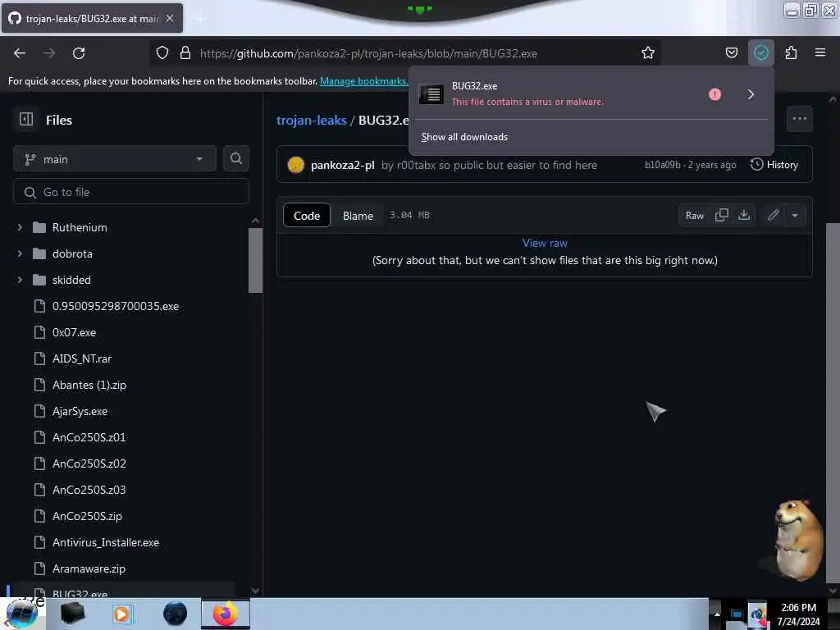Open Antivirus_Installer.exe file
840x630 pixels.
pos(106,542)
